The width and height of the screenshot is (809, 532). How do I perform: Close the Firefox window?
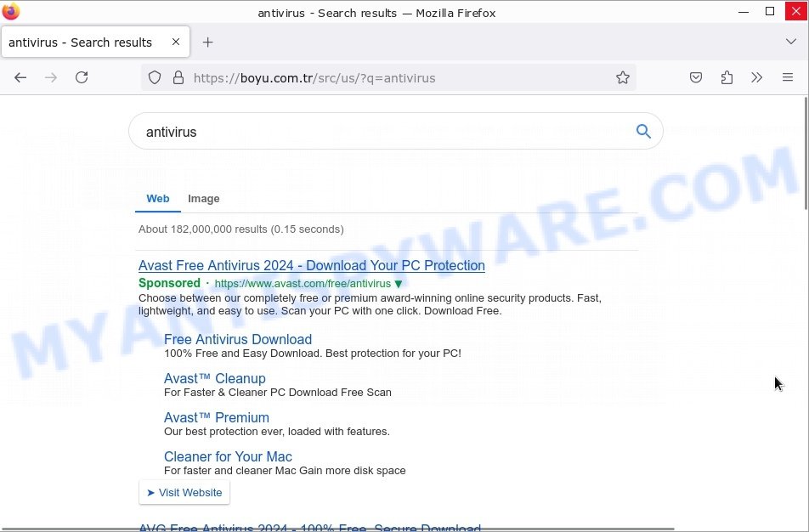(796, 11)
